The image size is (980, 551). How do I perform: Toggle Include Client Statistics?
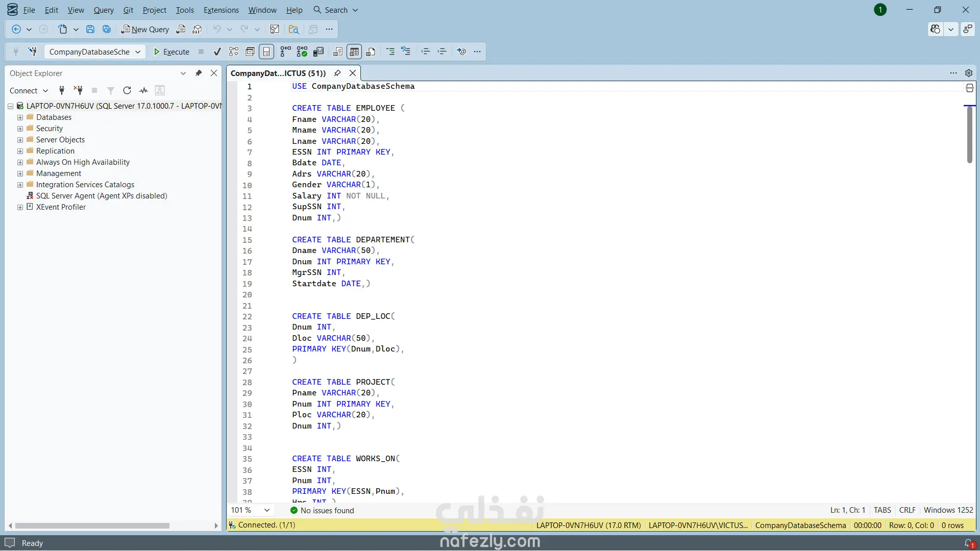pos(318,52)
